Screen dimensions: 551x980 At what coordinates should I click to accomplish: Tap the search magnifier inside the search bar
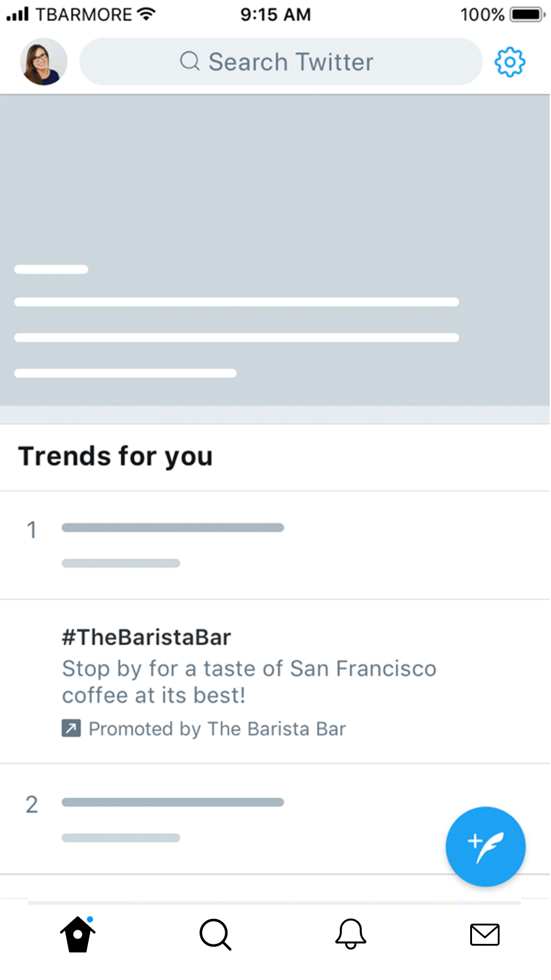[190, 61]
